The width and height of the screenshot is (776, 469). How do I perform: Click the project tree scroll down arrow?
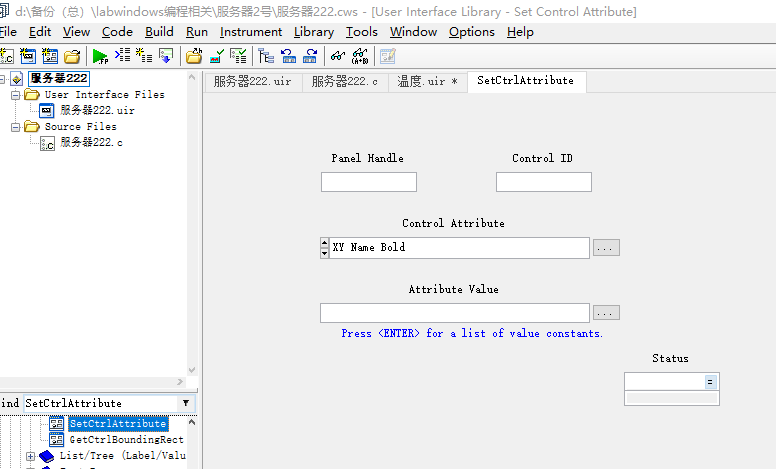pyautogui.click(x=192, y=370)
